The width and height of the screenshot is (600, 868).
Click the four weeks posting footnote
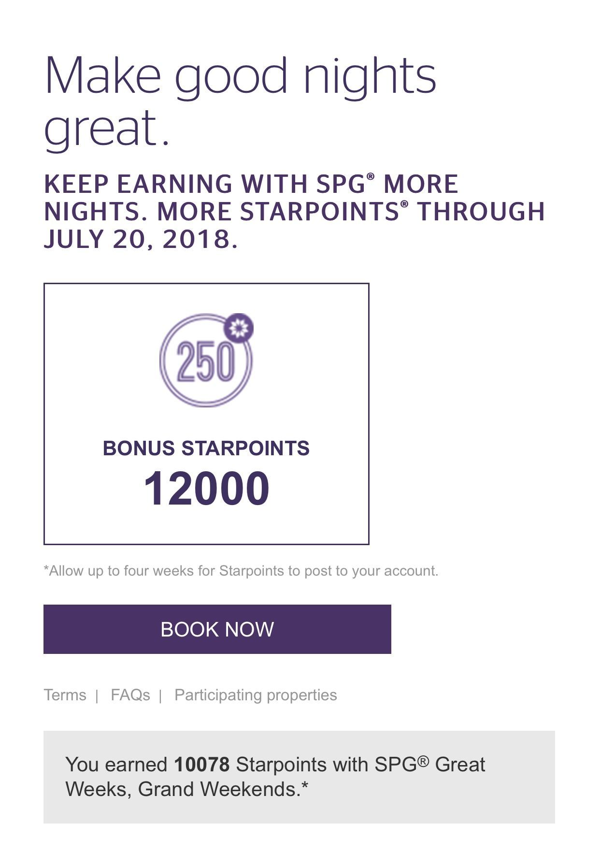(241, 571)
